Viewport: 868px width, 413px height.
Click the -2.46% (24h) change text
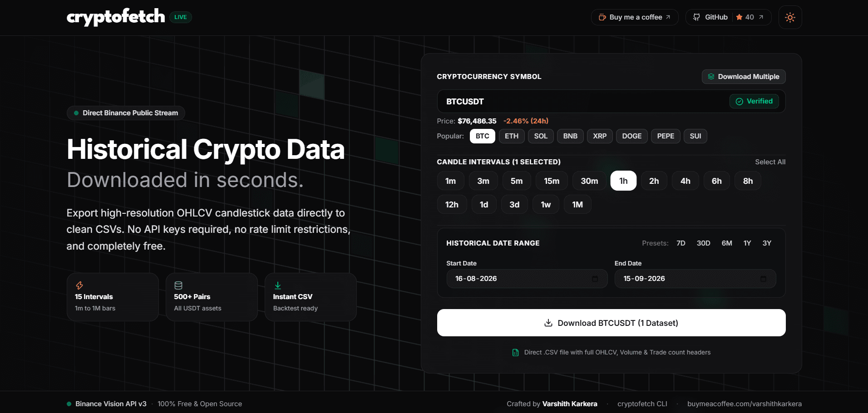526,121
